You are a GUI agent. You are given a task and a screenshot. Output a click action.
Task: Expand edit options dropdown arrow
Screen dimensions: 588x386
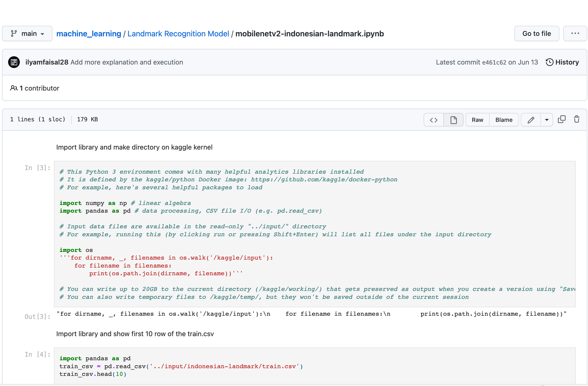(x=547, y=120)
